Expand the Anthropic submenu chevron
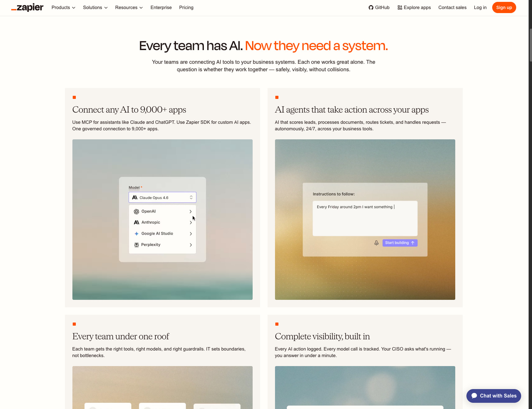The width and height of the screenshot is (532, 409). (x=190, y=222)
